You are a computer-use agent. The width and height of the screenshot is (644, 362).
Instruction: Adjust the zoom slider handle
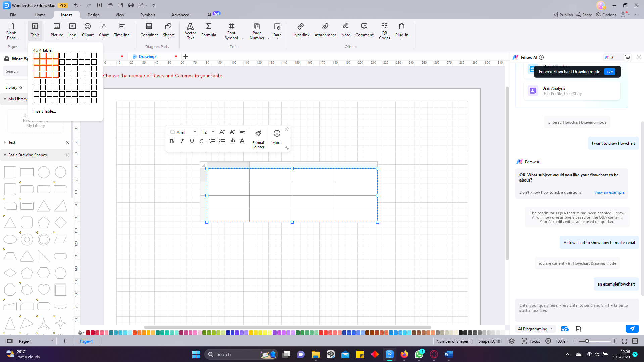coord(587,341)
